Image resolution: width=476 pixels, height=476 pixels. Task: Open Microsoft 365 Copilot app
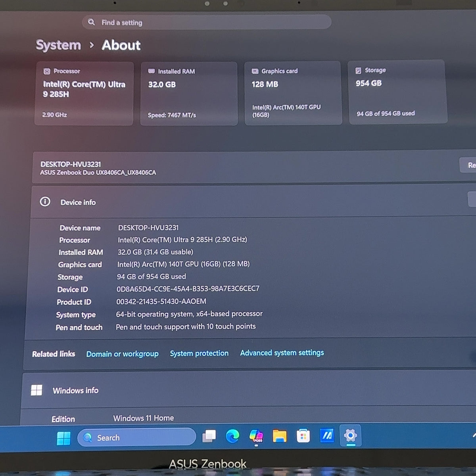[x=256, y=436]
